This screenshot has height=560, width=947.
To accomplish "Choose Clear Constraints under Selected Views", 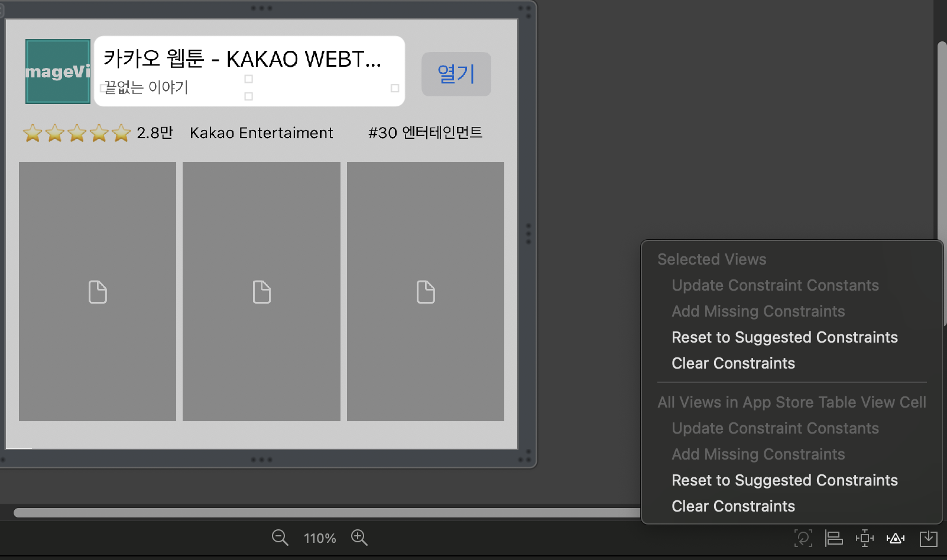I will (733, 363).
